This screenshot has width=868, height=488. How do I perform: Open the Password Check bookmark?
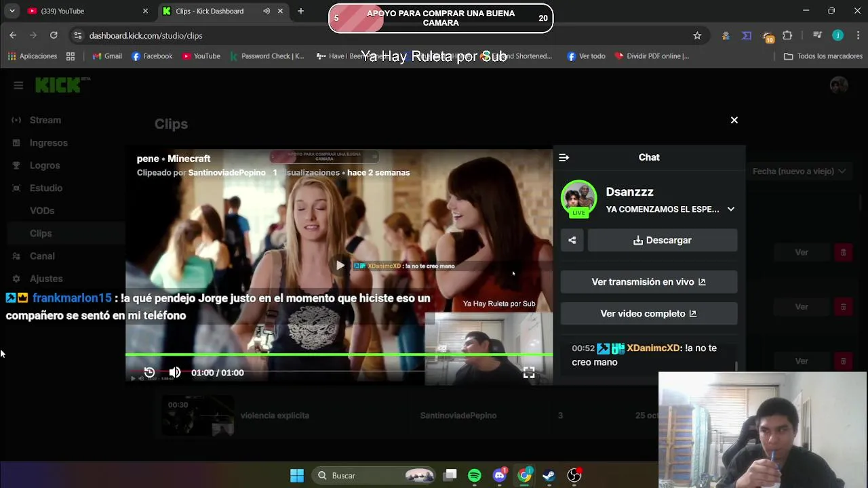tap(267, 56)
